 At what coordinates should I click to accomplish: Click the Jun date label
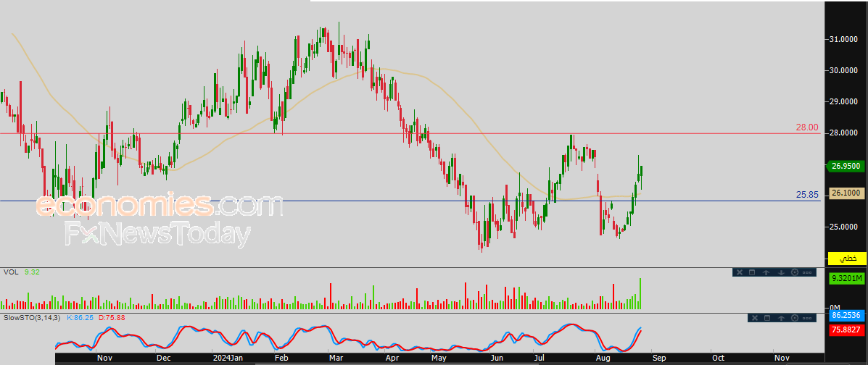498,358
